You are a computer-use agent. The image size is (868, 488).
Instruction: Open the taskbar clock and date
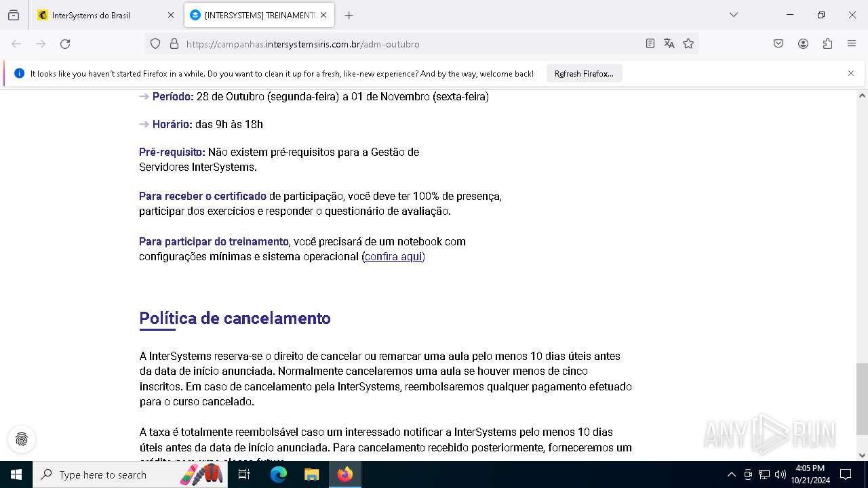[810, 474]
